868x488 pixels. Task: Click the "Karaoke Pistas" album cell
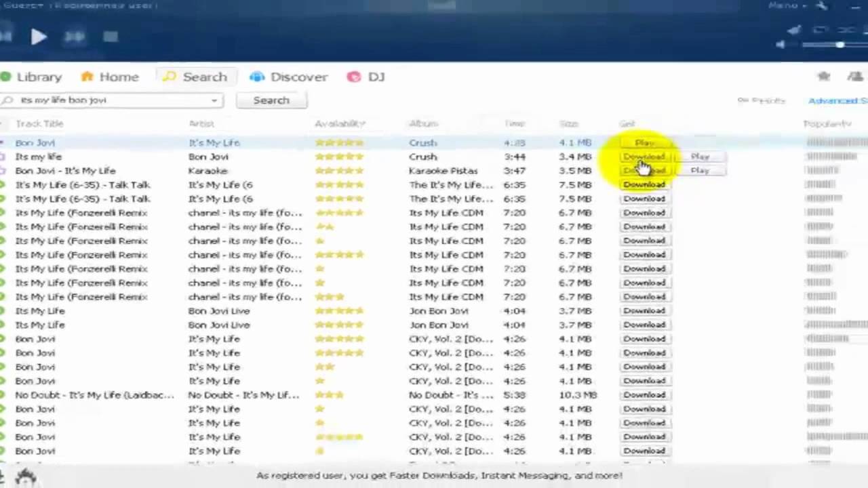[443, 171]
